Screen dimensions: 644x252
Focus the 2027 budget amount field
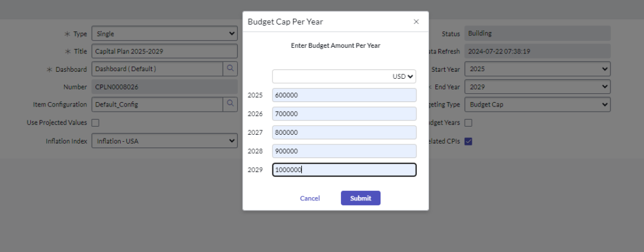coord(344,133)
